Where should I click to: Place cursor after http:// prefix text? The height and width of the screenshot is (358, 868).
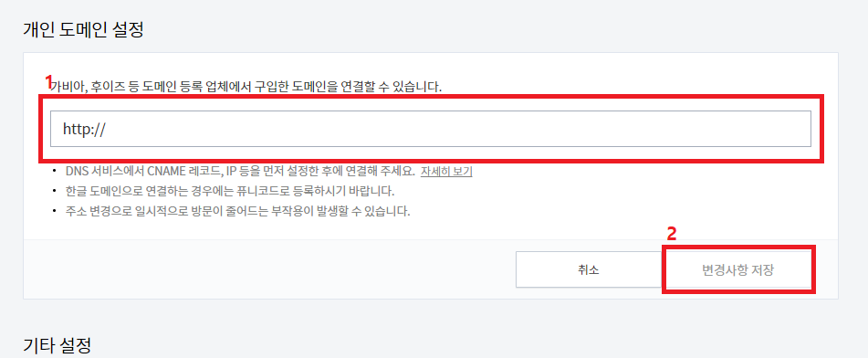[x=107, y=129]
